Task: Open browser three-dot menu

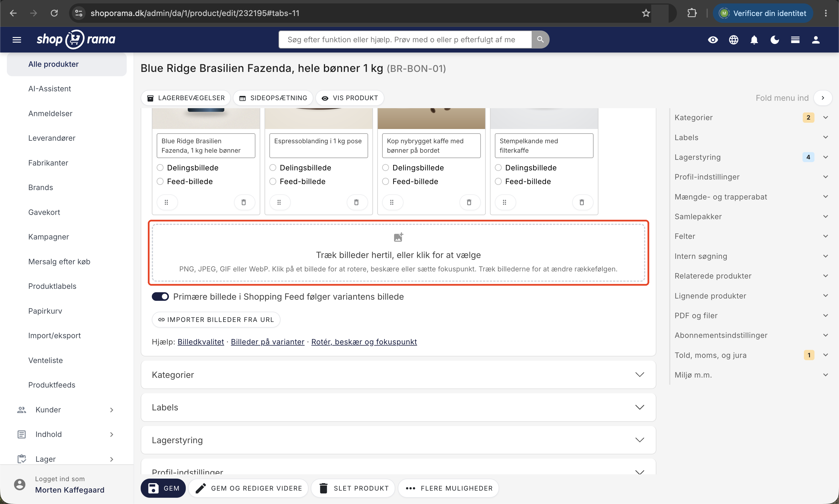Action: pyautogui.click(x=826, y=13)
